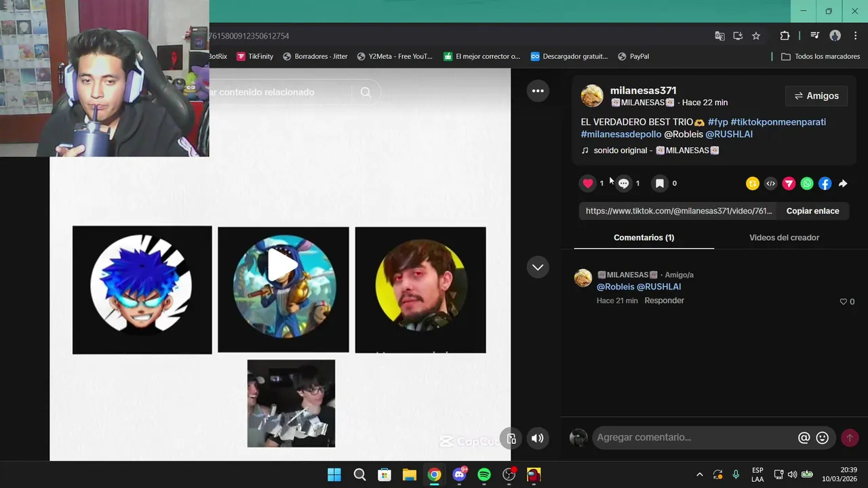Select the Comentarios (1) tab
868x488 pixels.
click(x=644, y=237)
